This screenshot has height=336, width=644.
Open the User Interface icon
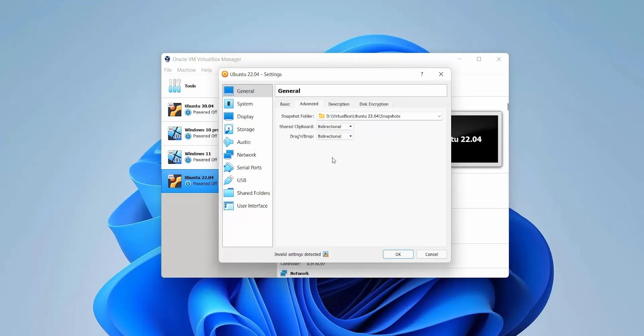click(x=229, y=206)
